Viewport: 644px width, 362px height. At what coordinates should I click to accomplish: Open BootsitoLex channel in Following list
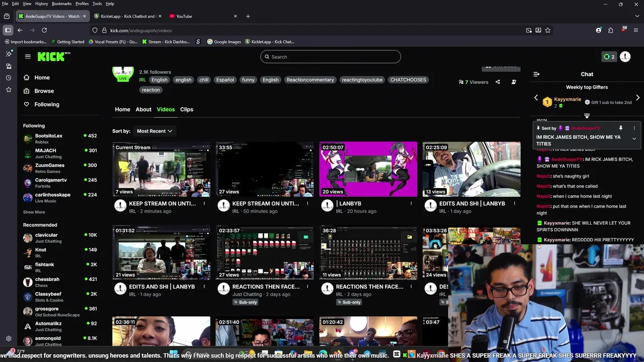(60, 138)
